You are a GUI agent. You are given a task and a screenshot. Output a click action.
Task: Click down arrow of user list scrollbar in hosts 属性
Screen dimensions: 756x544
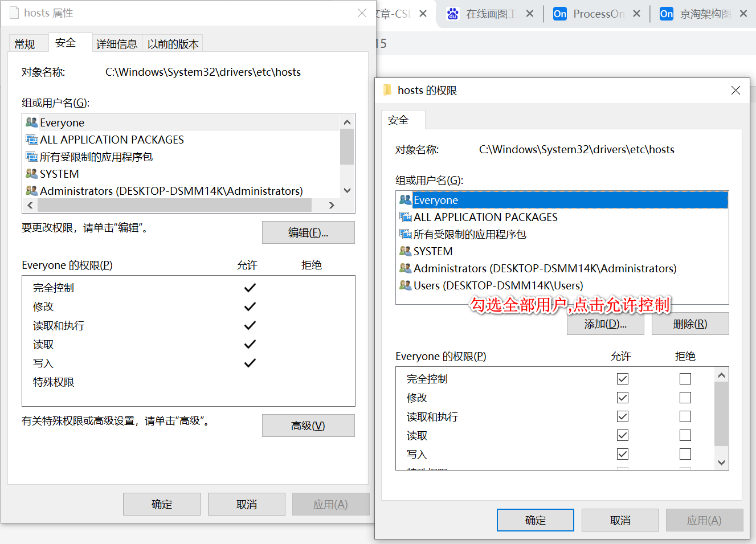pos(347,190)
